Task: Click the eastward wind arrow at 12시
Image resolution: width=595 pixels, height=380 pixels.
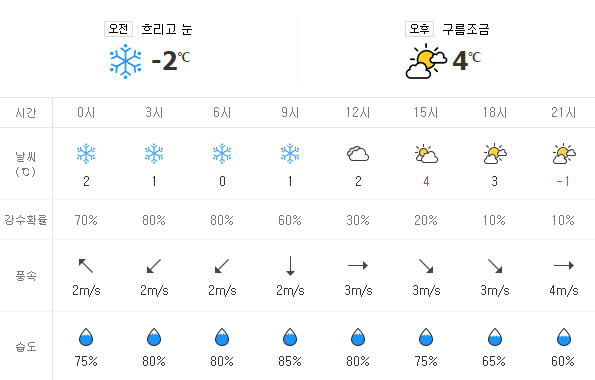Action: (x=358, y=265)
